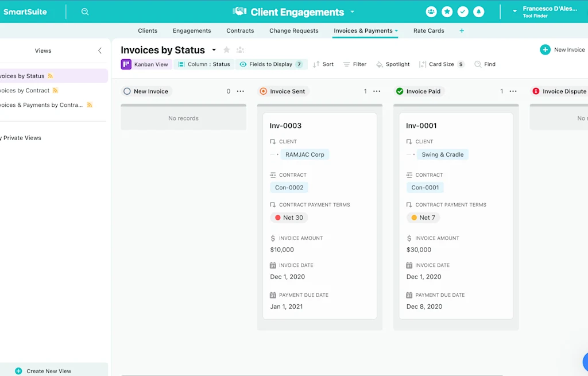Click the plus icon for New Invoice
Image resolution: width=588 pixels, height=376 pixels.
coord(546,49)
